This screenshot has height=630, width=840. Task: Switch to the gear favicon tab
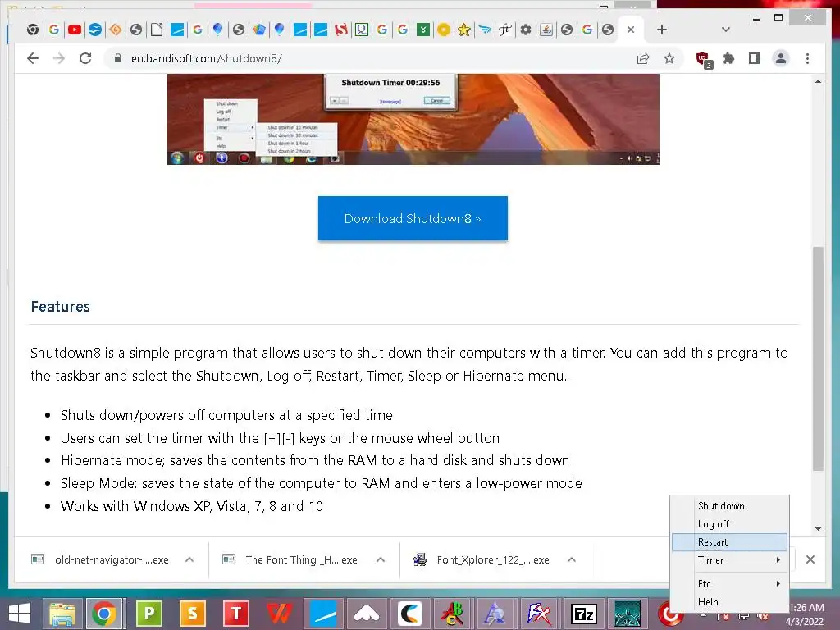[x=526, y=30]
